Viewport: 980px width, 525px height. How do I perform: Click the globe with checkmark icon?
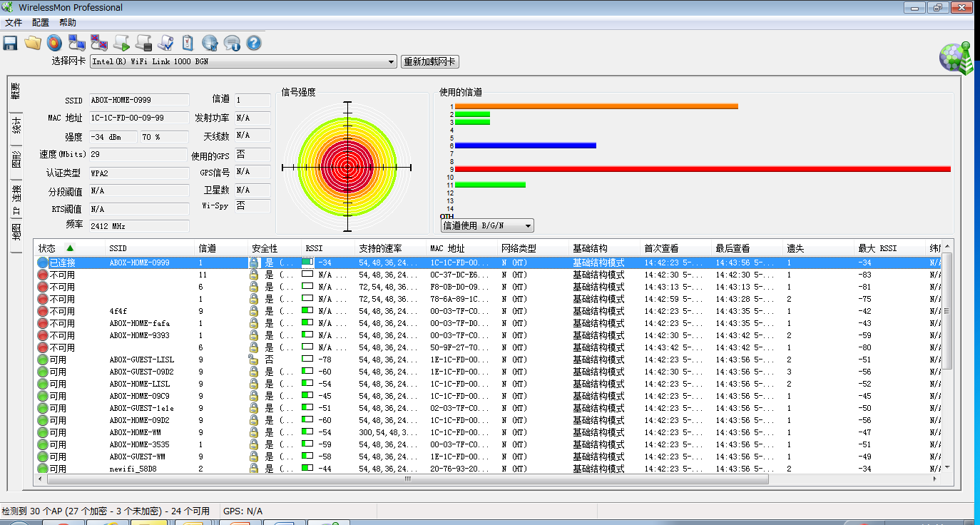tap(210, 43)
